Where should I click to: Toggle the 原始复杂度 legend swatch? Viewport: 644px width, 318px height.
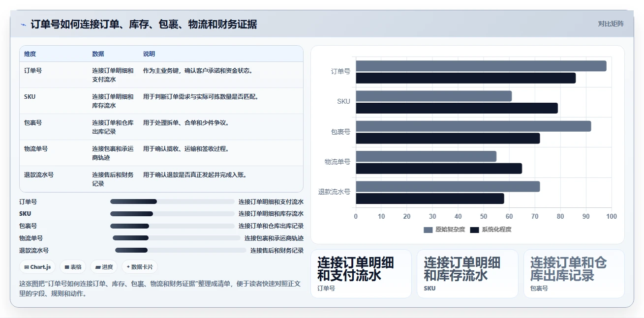(428, 230)
